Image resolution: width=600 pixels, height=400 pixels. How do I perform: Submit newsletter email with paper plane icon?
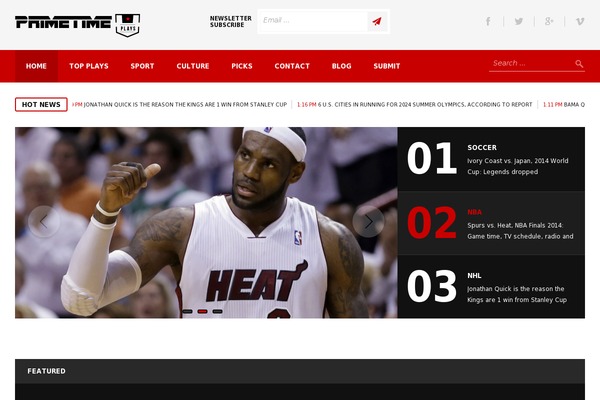point(377,21)
